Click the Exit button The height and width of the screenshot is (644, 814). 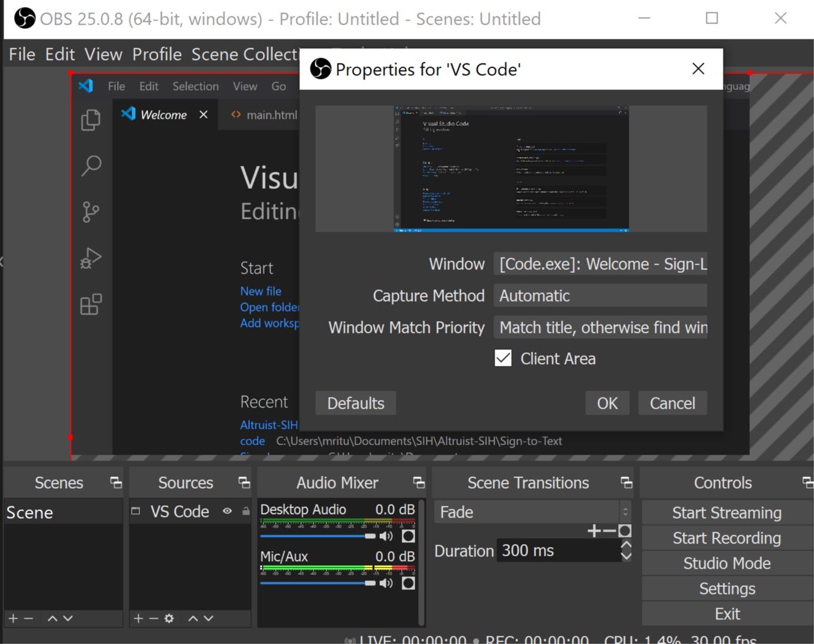click(x=727, y=614)
